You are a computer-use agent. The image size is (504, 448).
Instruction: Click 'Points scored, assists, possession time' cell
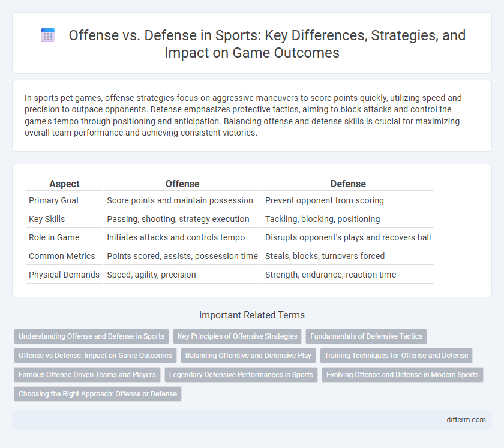(x=182, y=256)
